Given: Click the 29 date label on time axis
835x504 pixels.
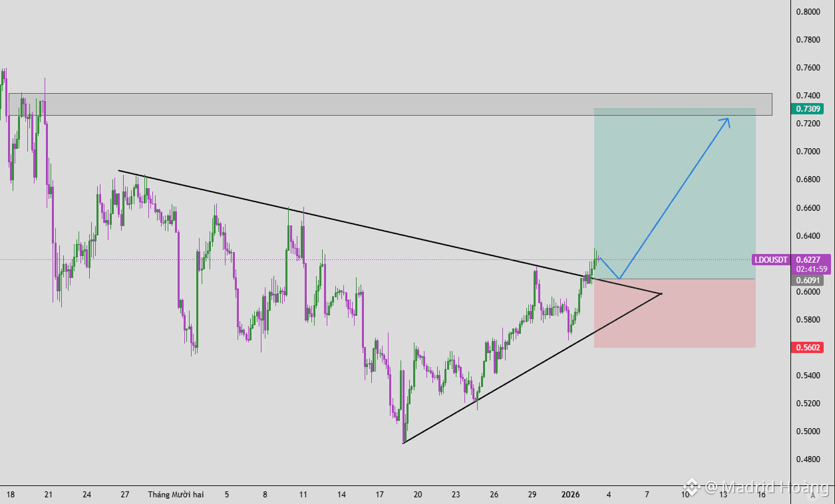Looking at the screenshot, I should click(x=532, y=495).
